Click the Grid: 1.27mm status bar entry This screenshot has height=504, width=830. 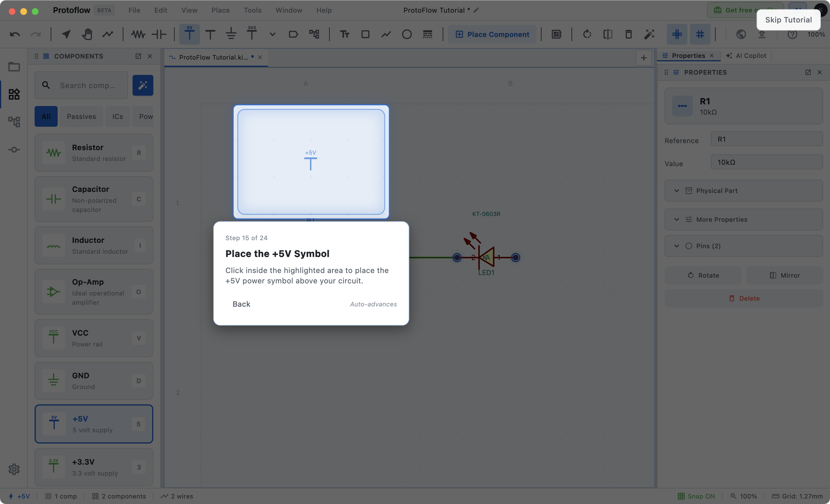(797, 496)
